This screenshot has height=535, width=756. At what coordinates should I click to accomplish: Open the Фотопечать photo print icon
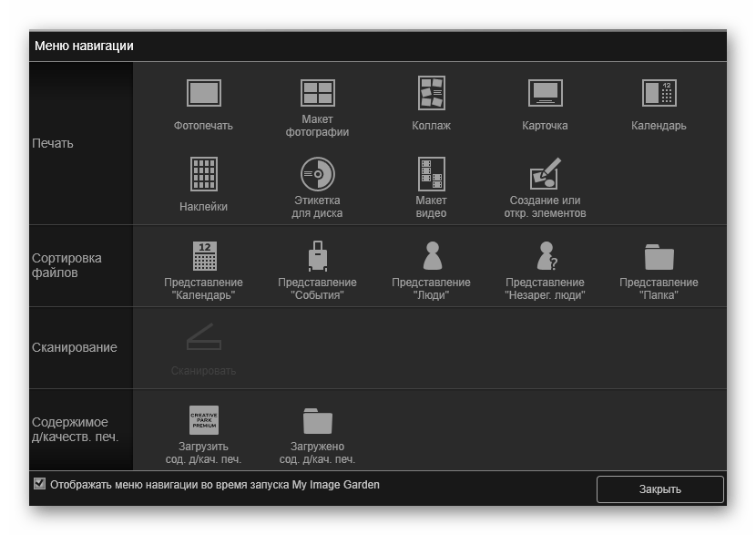(x=204, y=94)
